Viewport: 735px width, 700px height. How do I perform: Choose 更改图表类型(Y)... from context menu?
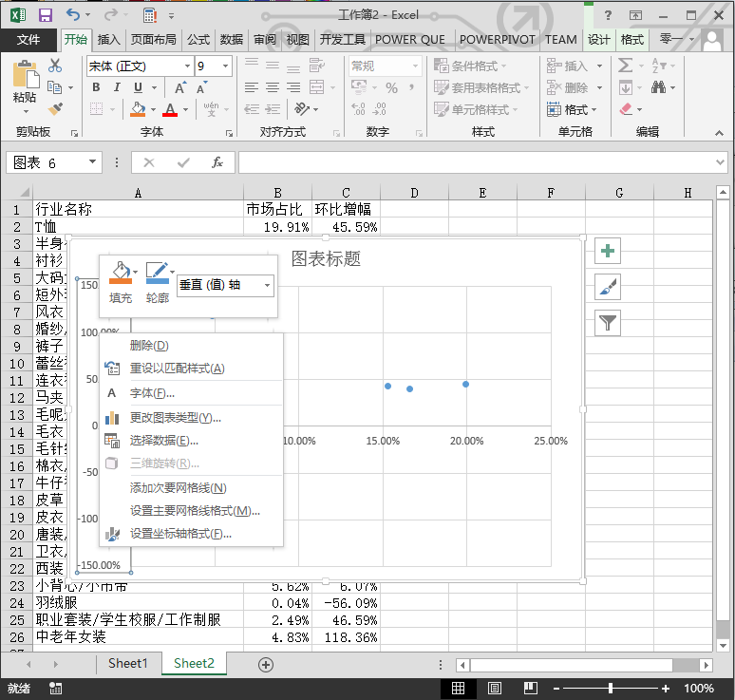tap(191, 417)
